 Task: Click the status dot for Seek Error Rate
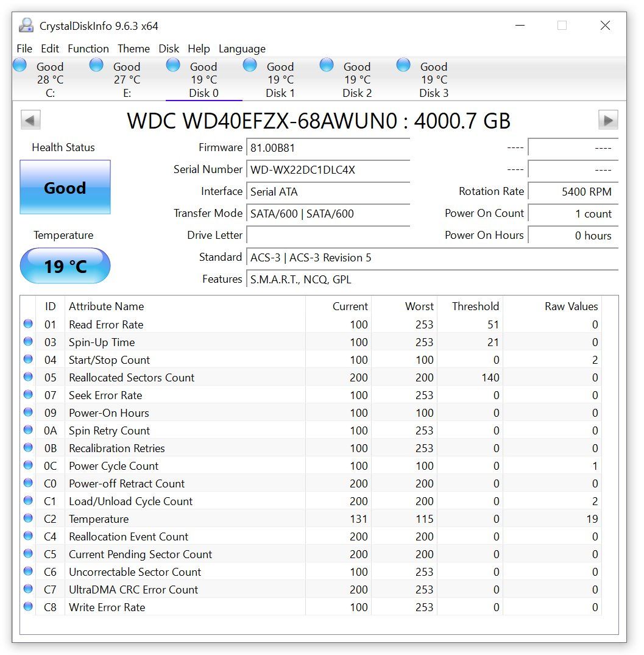coord(28,394)
